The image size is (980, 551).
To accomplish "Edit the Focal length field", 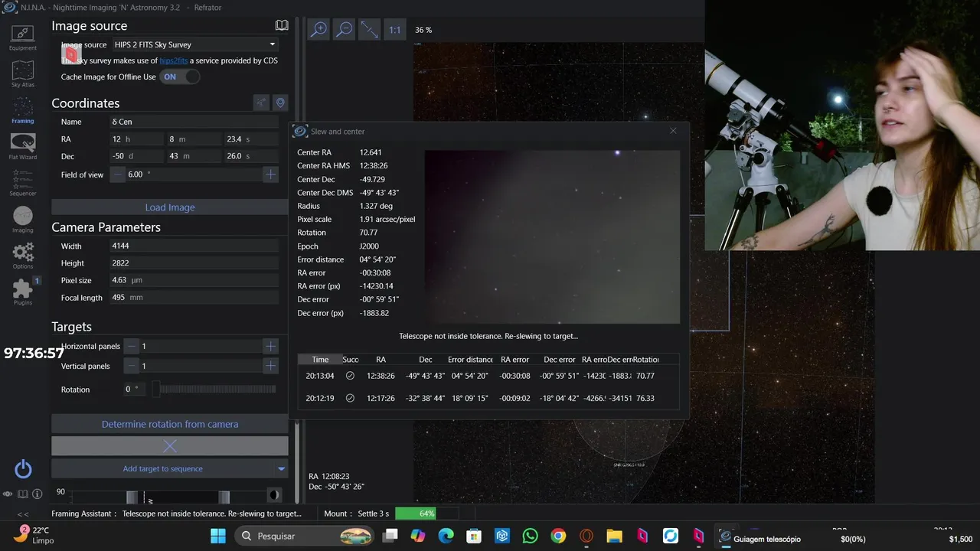I will [194, 298].
